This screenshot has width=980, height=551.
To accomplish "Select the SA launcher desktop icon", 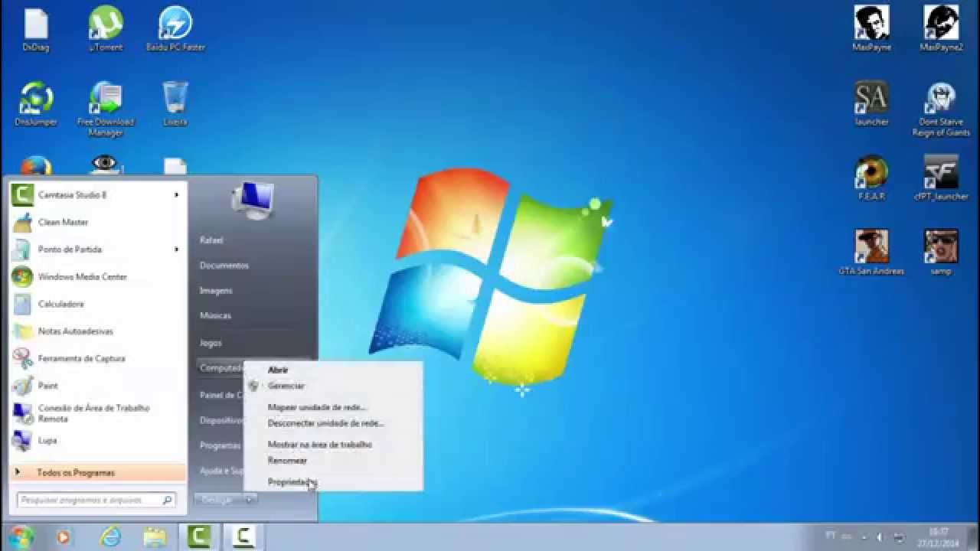I will click(x=871, y=103).
